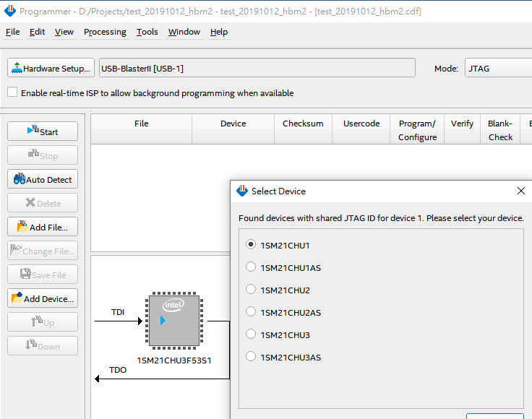
Task: Click the Stop button
Action: [x=43, y=155]
